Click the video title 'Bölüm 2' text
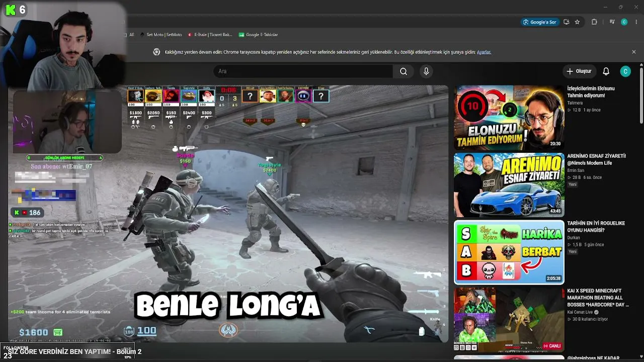This screenshot has width=644, height=362. click(129, 351)
